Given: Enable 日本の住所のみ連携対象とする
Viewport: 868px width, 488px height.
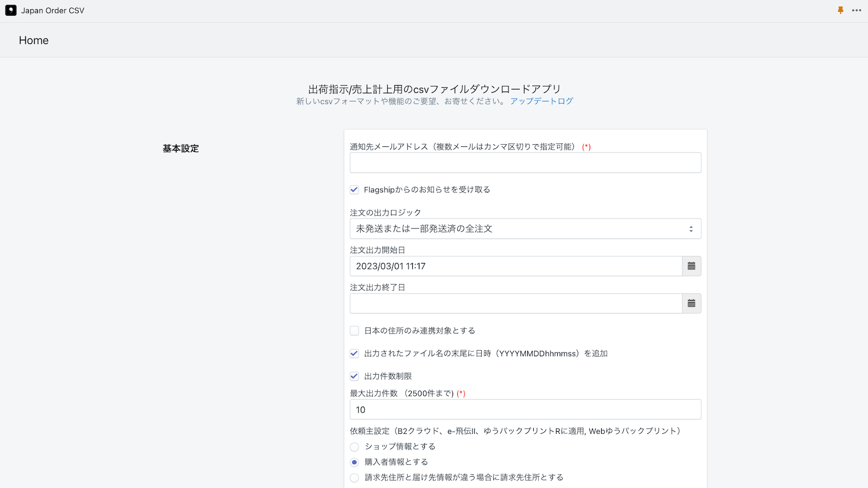Looking at the screenshot, I should pyautogui.click(x=354, y=330).
